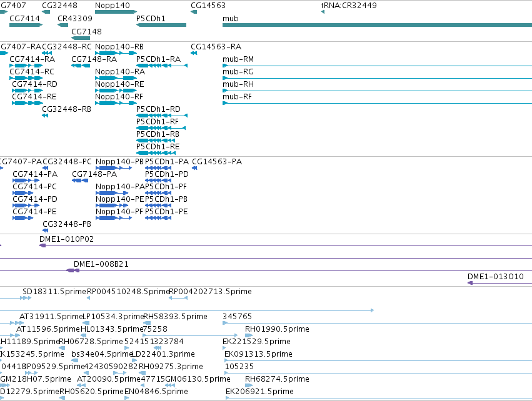Screen dimensions: 532x401
Task: Click transcript CG32448-RB
Action: click(x=45, y=116)
